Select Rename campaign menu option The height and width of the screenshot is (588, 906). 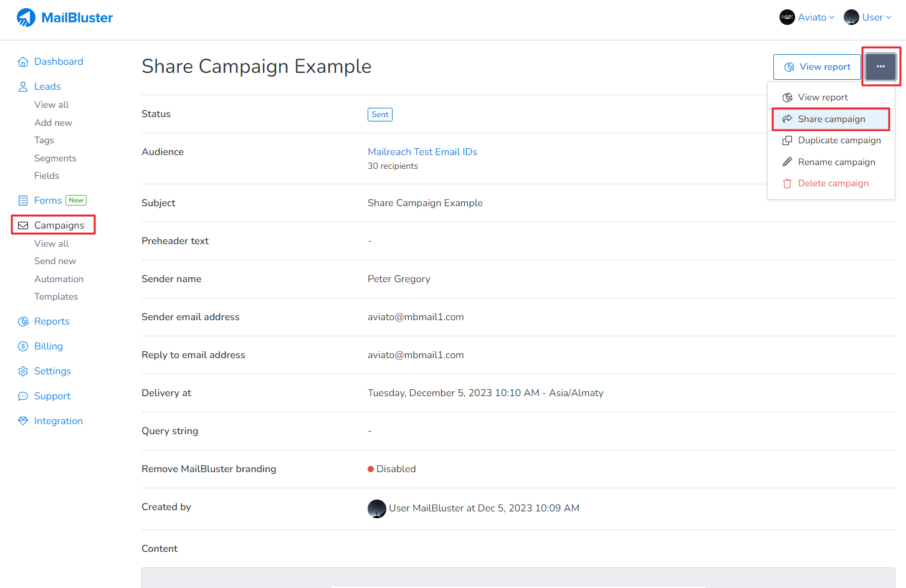836,162
